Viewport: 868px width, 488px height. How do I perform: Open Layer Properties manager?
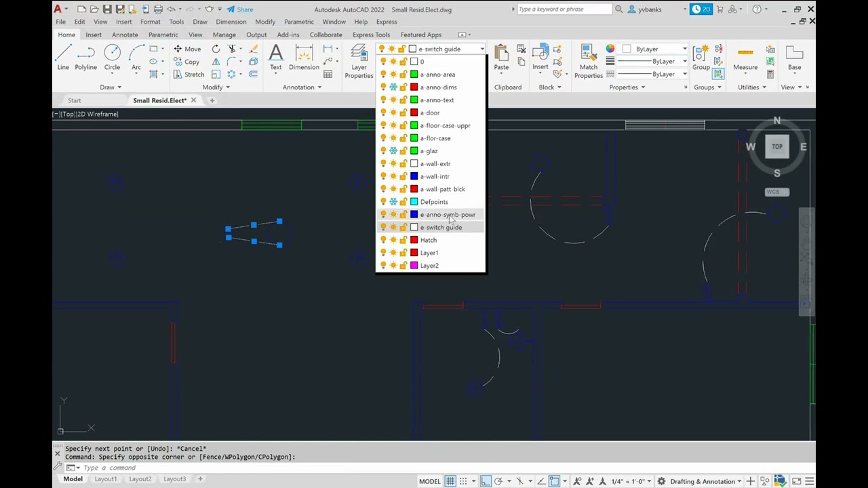tap(359, 61)
